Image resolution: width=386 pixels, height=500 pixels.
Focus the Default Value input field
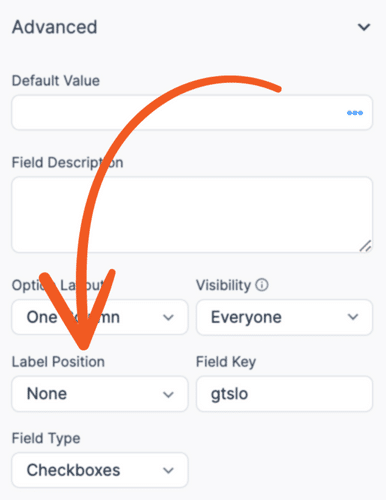[x=192, y=113]
